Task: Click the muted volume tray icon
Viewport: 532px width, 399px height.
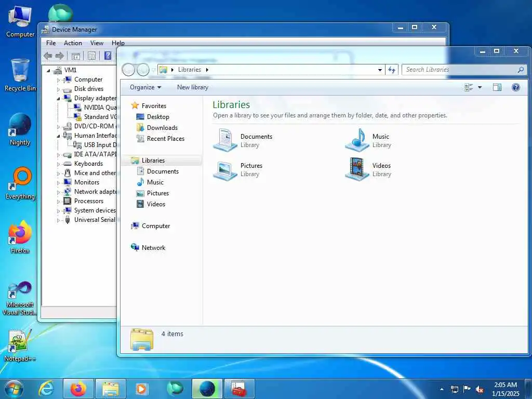Action: click(480, 390)
